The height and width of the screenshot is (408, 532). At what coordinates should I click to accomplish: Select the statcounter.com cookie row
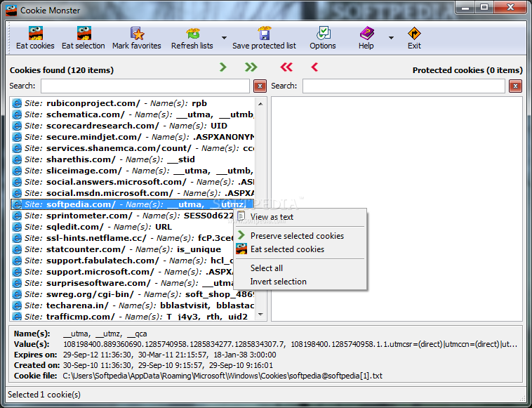pyautogui.click(x=122, y=249)
